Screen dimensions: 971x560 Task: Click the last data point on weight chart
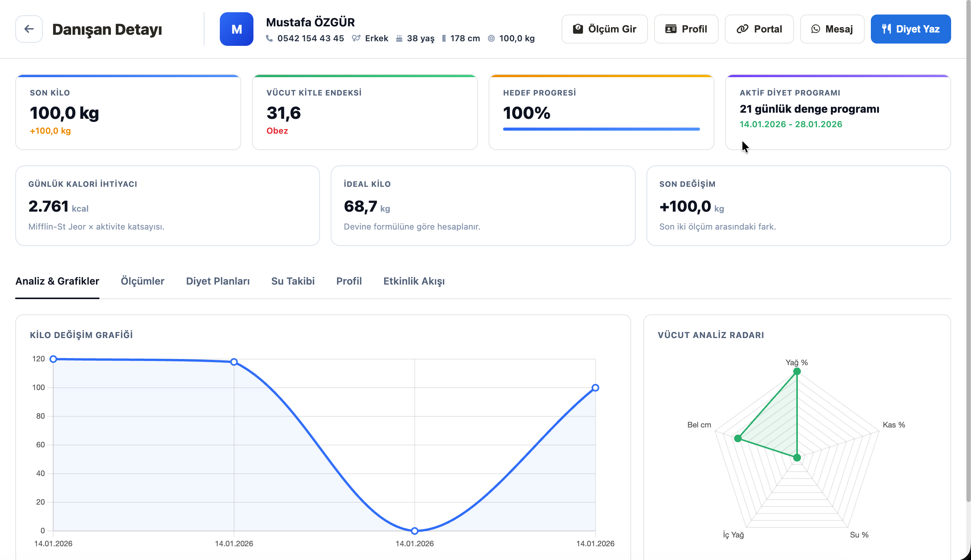(595, 388)
